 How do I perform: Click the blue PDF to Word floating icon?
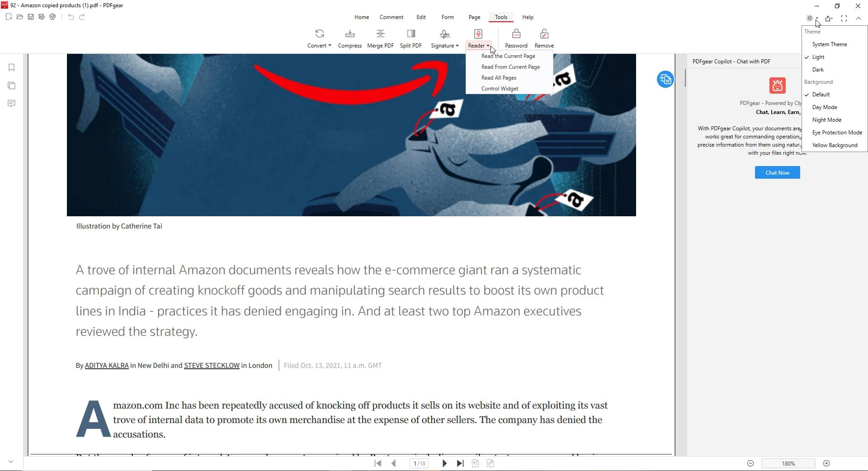tap(665, 80)
